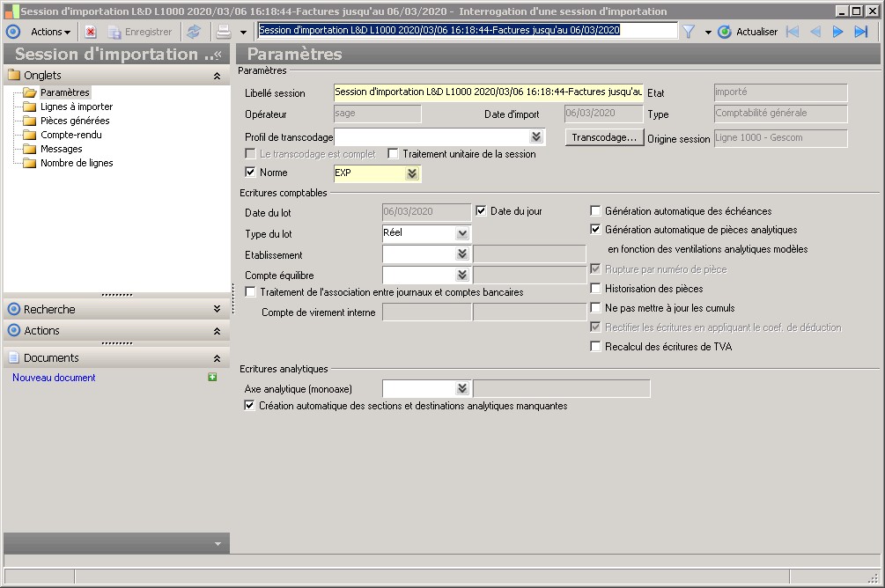Click the red delete icon in toolbar
The image size is (885, 588).
91,32
